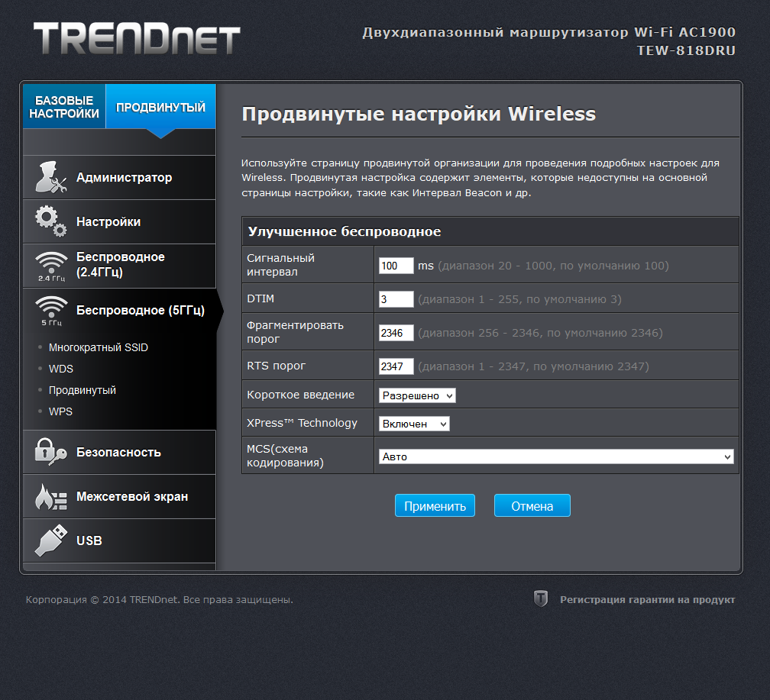Go to WDS submenu item
Screen dimensions: 770x700
(61, 369)
